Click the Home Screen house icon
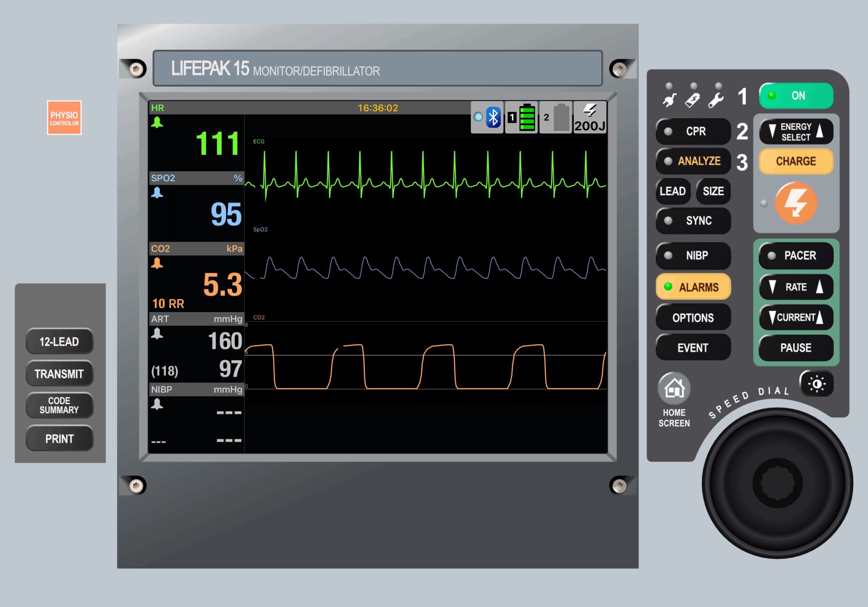The image size is (868, 607). [x=674, y=388]
